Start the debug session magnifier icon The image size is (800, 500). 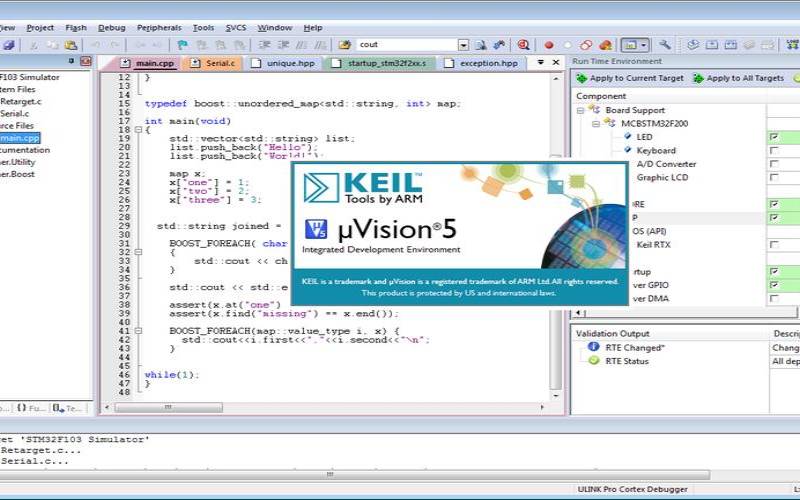523,45
